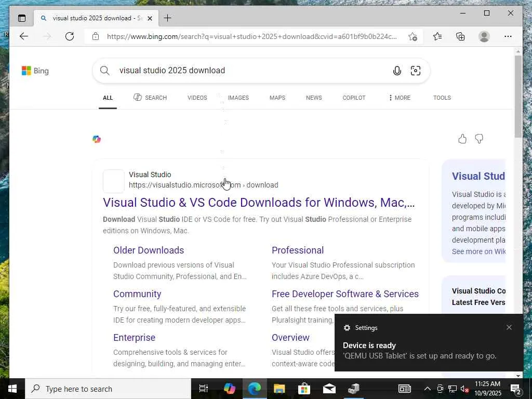Click the scrollbar down arrow
532x399 pixels.
click(x=518, y=376)
